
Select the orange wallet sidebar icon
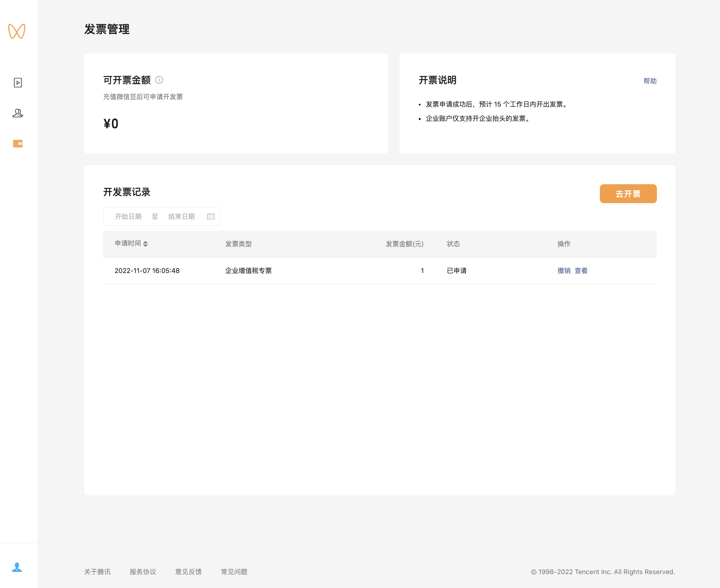pyautogui.click(x=18, y=144)
